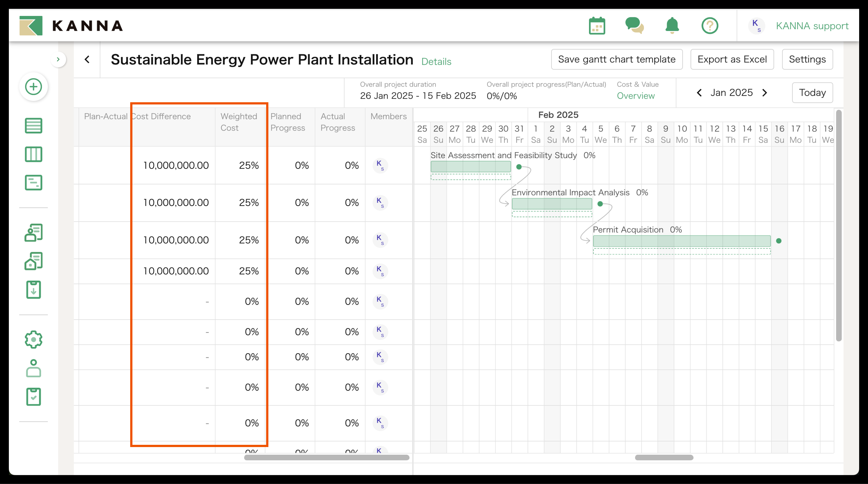
Task: Expand the collapsed left sidebar
Action: coord(58,60)
